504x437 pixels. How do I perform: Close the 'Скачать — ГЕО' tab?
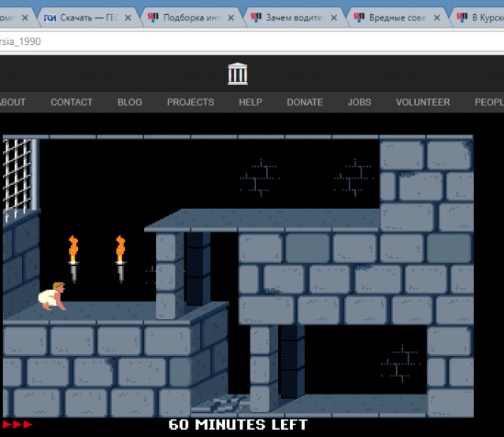[128, 17]
